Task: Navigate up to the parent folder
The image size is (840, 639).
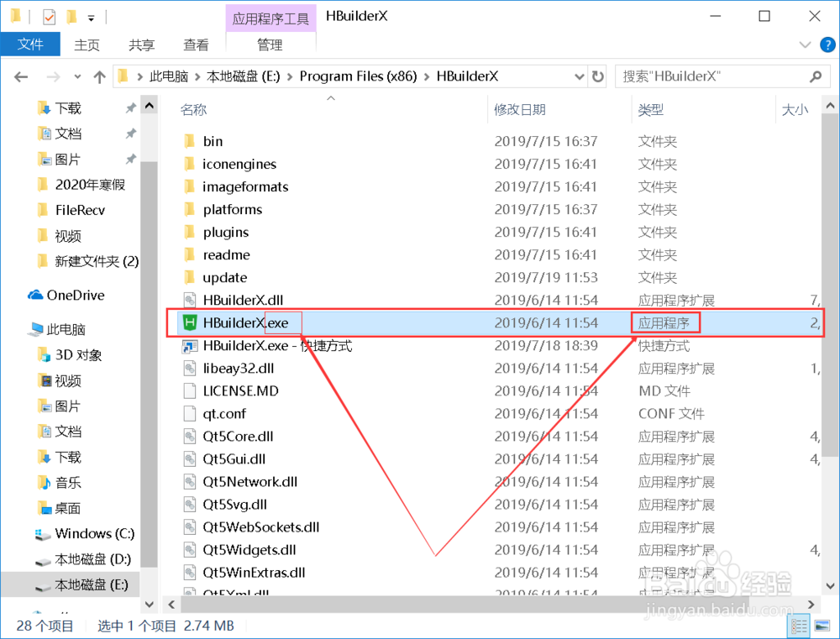Action: pos(100,76)
